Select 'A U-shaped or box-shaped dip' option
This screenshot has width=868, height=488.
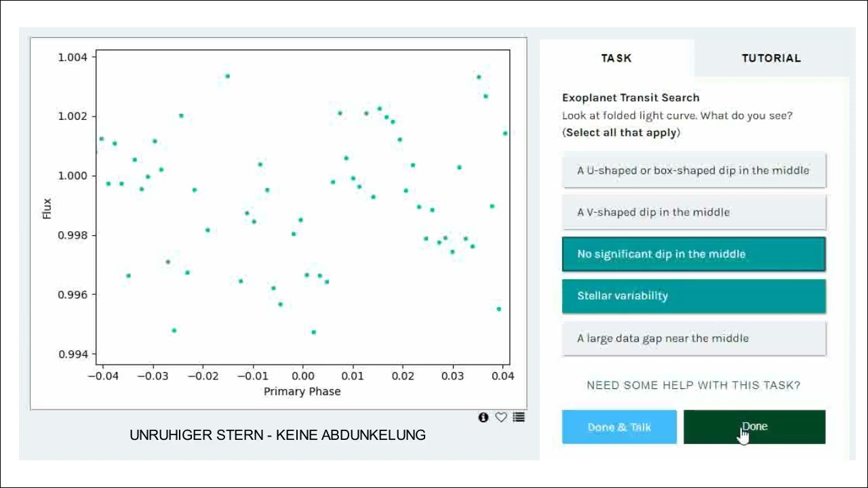coord(694,170)
